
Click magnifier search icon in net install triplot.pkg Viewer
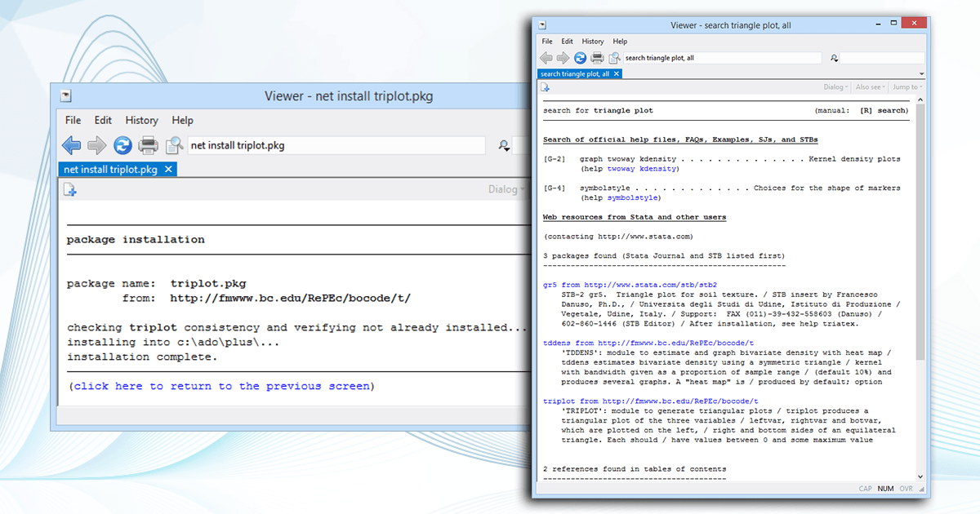click(504, 146)
